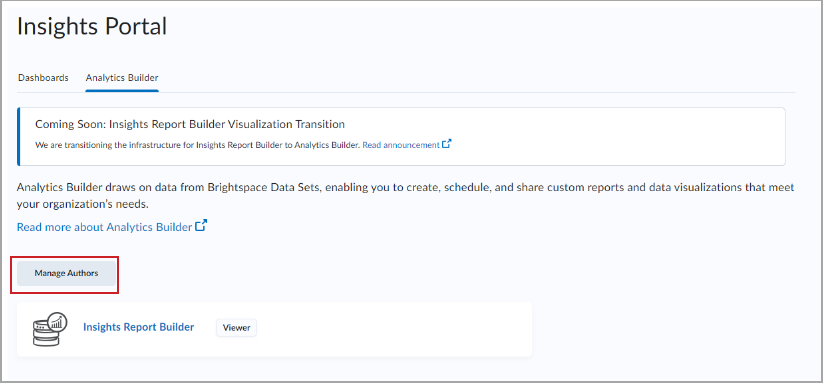Click the Analytics Builder description paragraph
The width and height of the screenshot is (825, 383).
coord(406,196)
